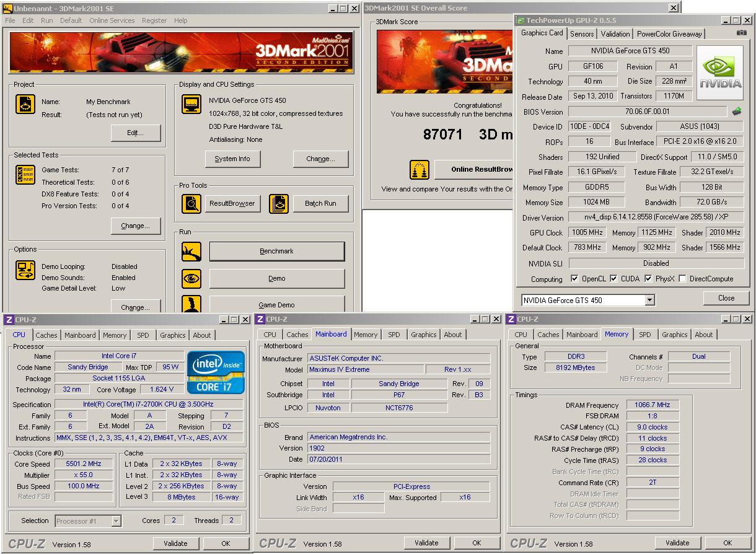Click the Game Demo button

click(277, 304)
